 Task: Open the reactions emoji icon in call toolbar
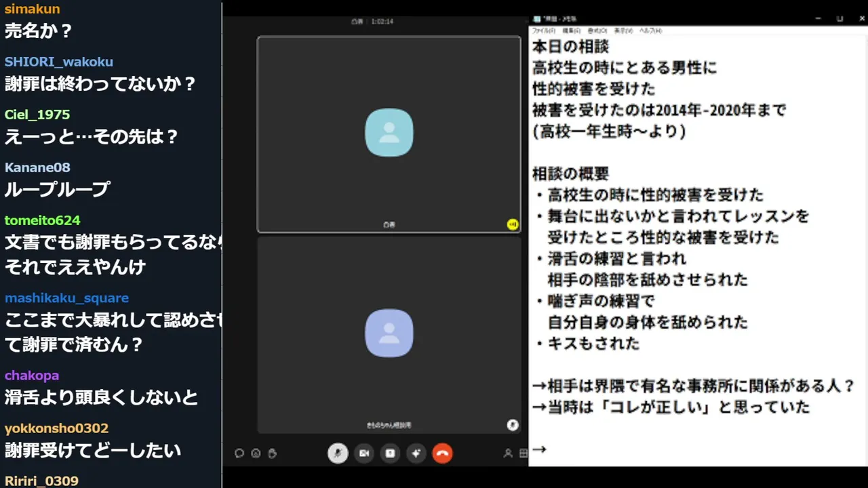coord(256,453)
